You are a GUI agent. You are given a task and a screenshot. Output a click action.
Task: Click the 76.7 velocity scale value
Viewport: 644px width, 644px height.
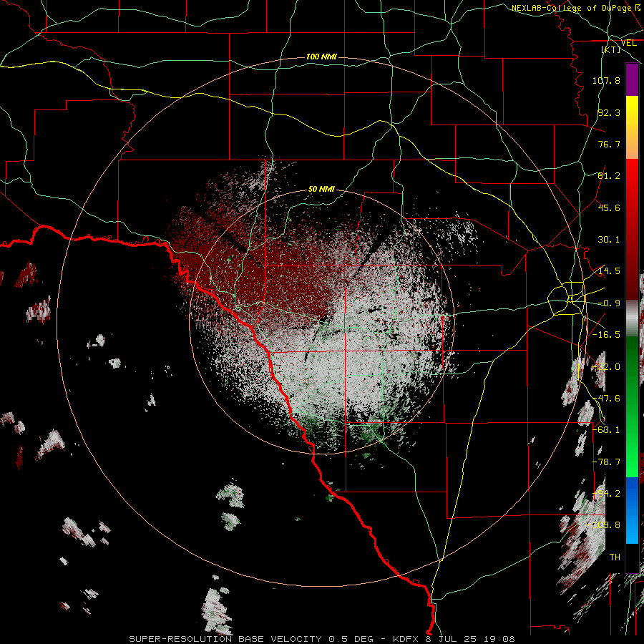(609, 144)
